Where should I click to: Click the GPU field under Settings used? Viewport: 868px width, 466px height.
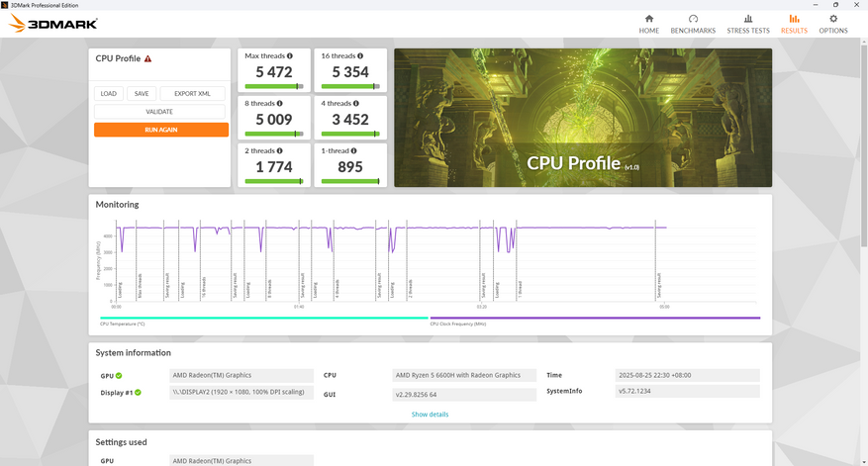coord(241,460)
